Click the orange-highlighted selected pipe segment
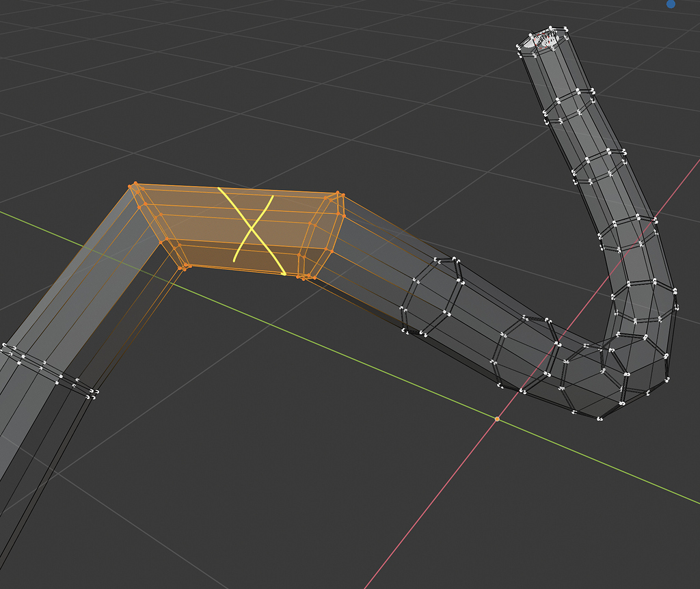Image resolution: width=700 pixels, height=589 pixels. tap(239, 225)
